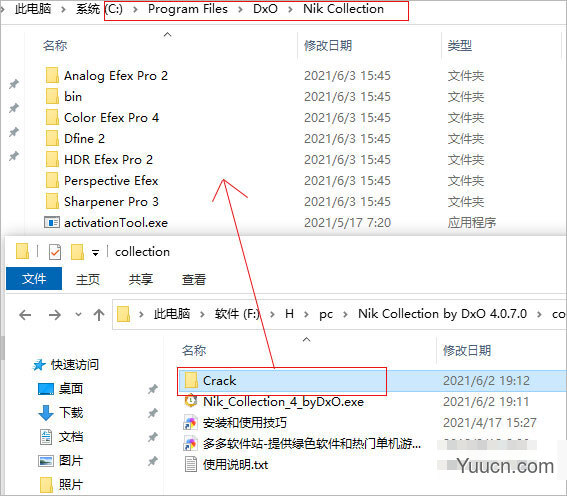Screen dimensions: 567x496
Task: Sort collection window by 修改日期 column
Action: [467, 350]
